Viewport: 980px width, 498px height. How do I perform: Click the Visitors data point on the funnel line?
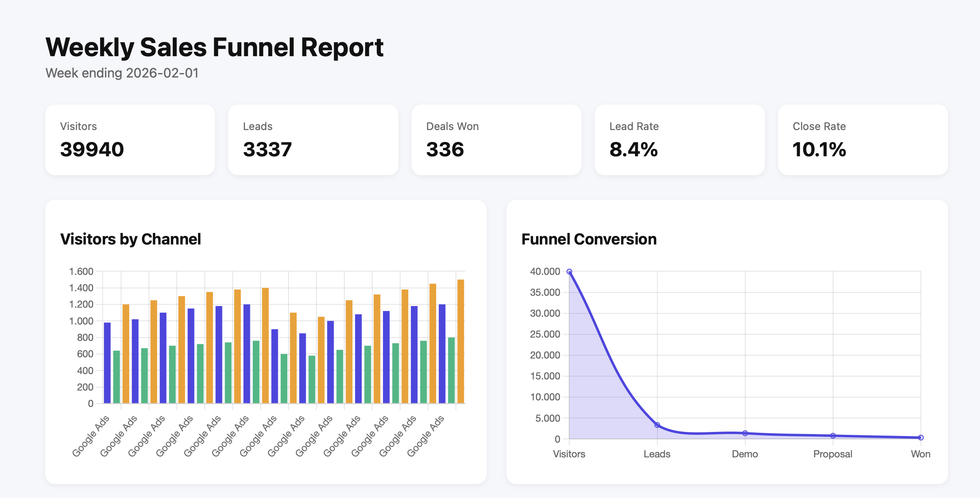(x=570, y=271)
